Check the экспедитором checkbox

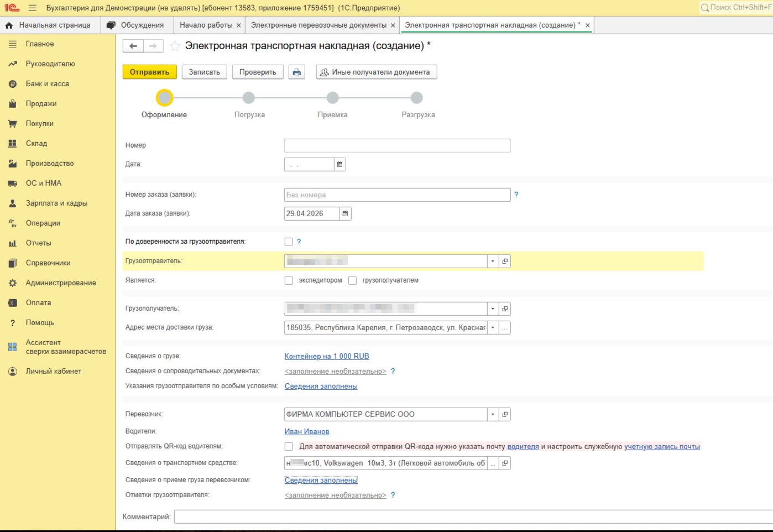[289, 280]
